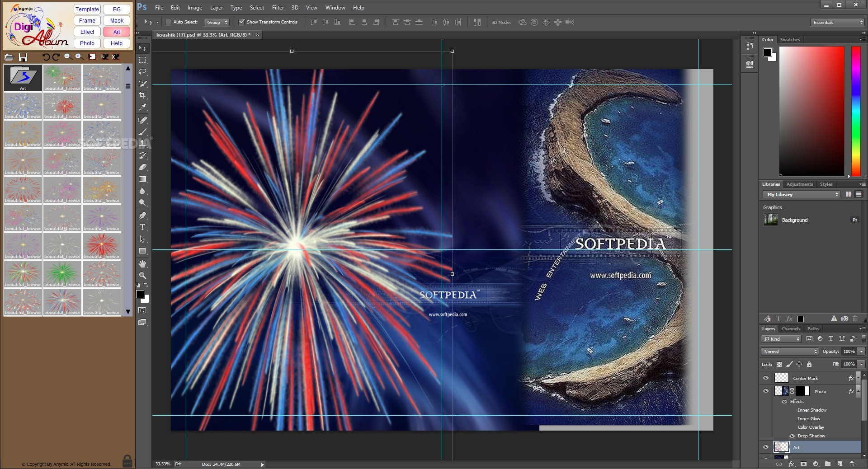
Task: Click Digi Album zoom-out magnifier icon
Action: pyautogui.click(x=67, y=56)
